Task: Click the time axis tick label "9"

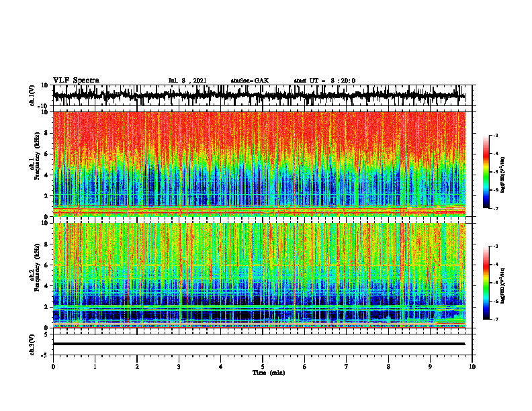Action: point(430,367)
